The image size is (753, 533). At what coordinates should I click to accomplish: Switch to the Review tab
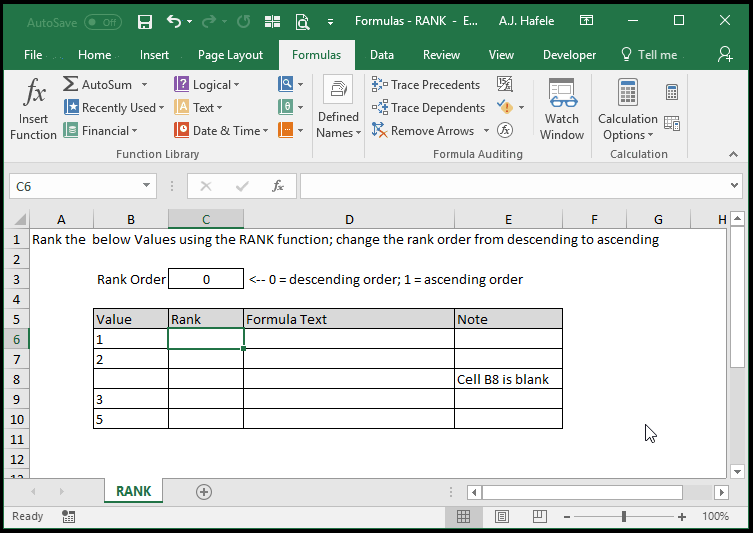point(441,55)
